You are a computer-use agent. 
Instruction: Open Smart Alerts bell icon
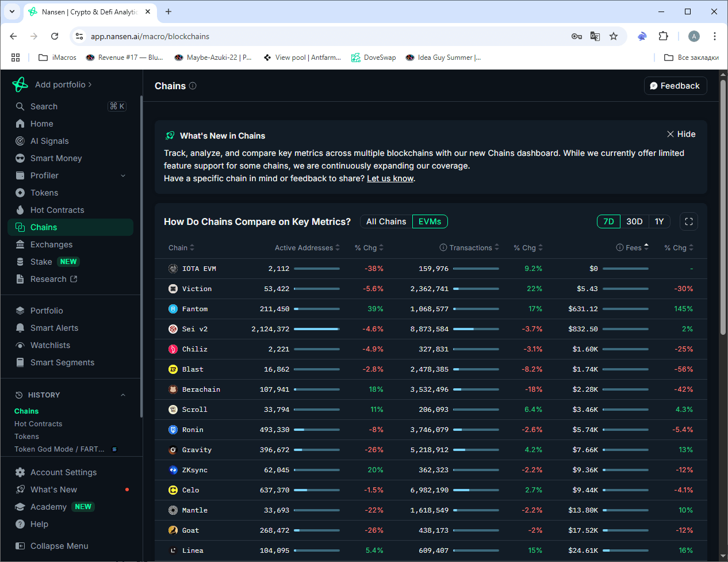tap(20, 328)
